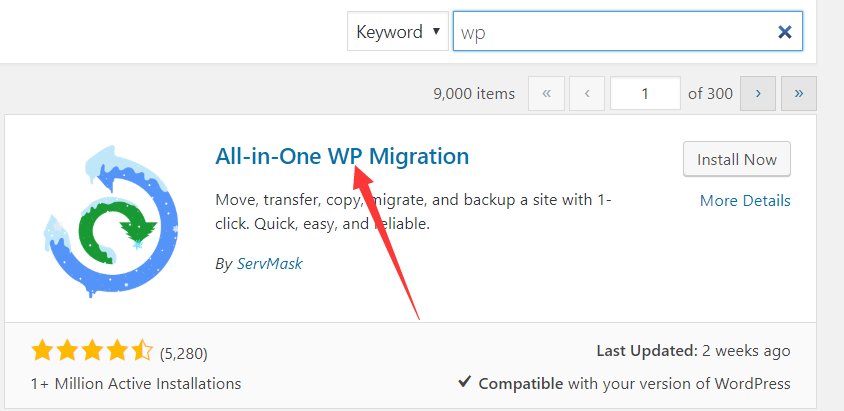Open the All-in-One WP Migration title link

click(342, 156)
